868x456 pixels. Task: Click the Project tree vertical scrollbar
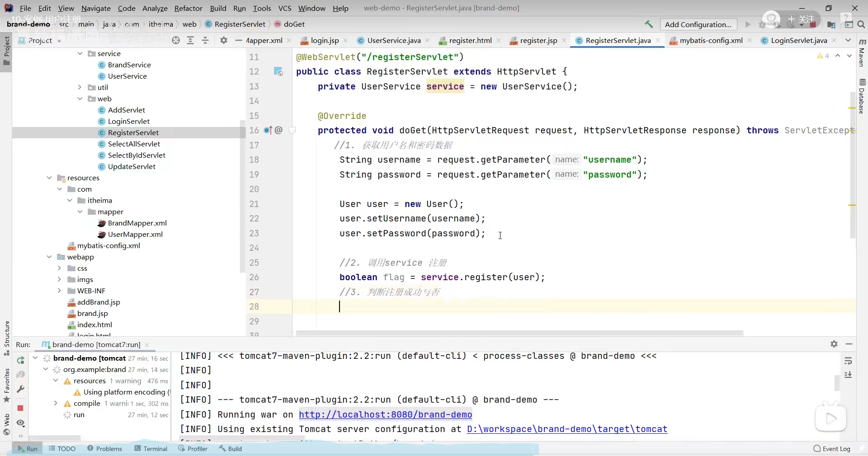242,197
